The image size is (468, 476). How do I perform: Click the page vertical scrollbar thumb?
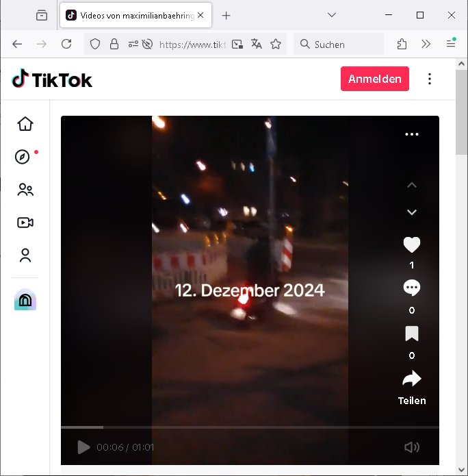pyautogui.click(x=461, y=112)
